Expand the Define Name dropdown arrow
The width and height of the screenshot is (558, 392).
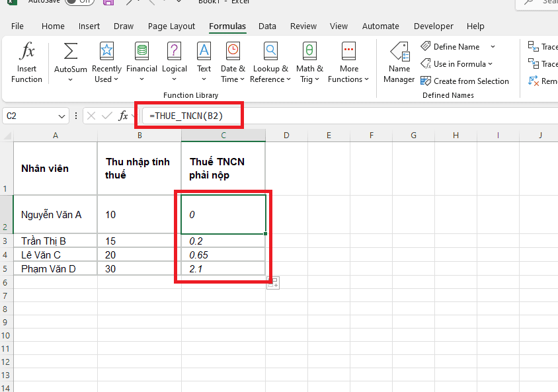(x=493, y=46)
